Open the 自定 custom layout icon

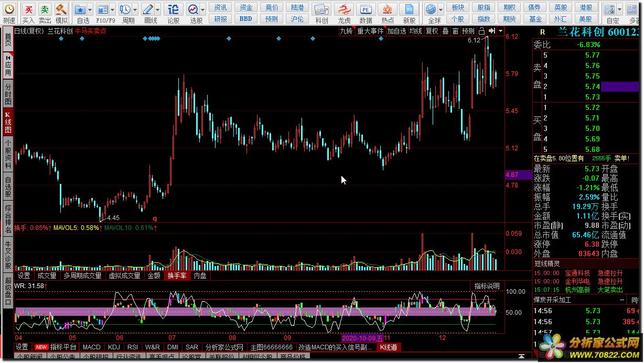(609, 9)
